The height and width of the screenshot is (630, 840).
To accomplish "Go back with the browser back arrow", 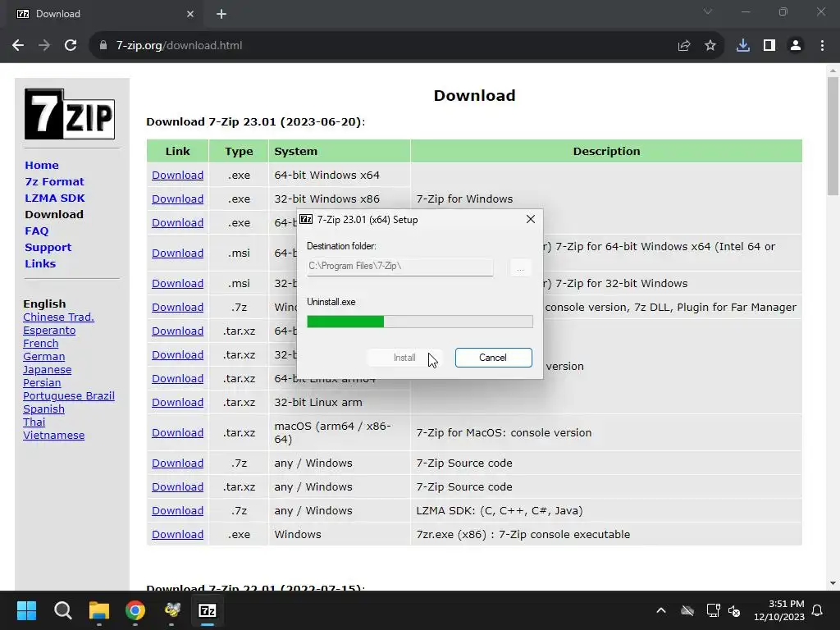I will point(18,46).
